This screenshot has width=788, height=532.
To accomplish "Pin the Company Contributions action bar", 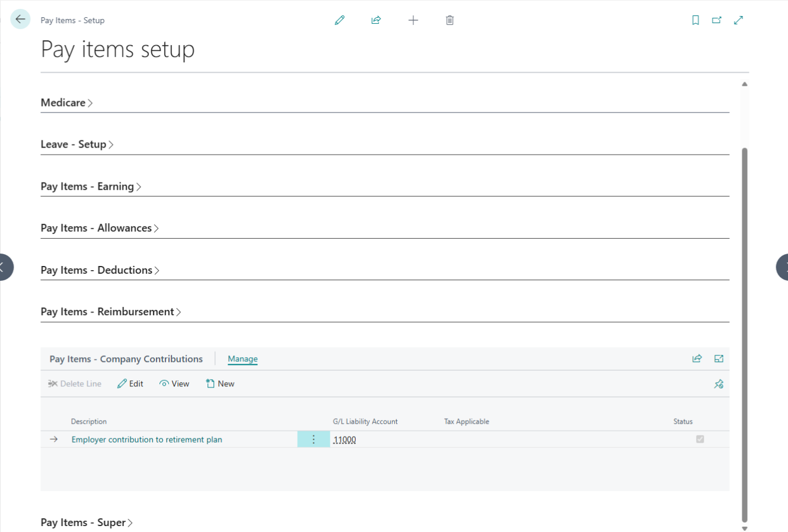I will 719,383.
